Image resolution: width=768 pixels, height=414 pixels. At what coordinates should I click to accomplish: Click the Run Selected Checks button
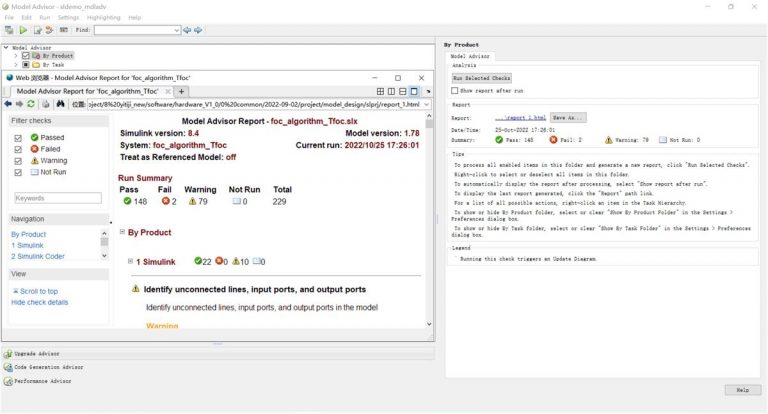click(481, 78)
